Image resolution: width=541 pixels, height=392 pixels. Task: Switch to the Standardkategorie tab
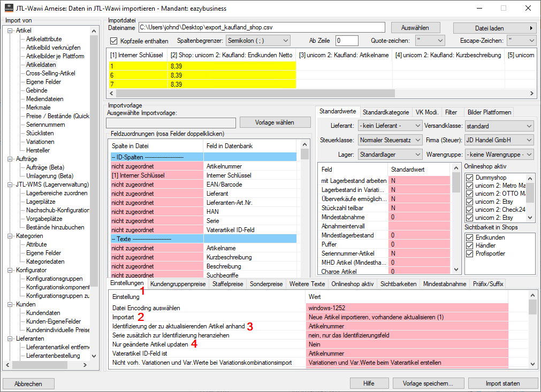[386, 112]
